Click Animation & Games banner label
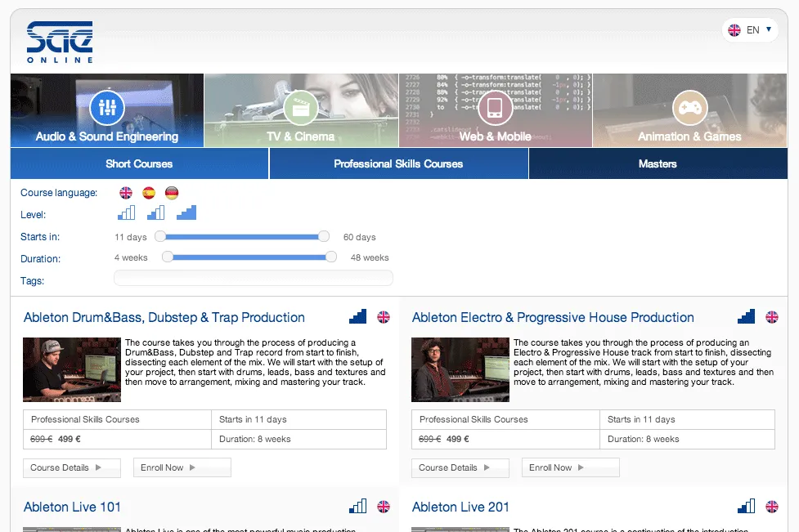Image resolution: width=799 pixels, height=532 pixels. (x=689, y=136)
